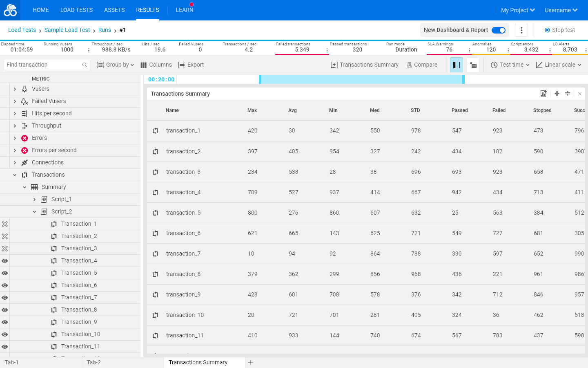Viewport: 588px width, 368px height.
Task: Add a new tab with the plus icon
Action: tap(251, 363)
